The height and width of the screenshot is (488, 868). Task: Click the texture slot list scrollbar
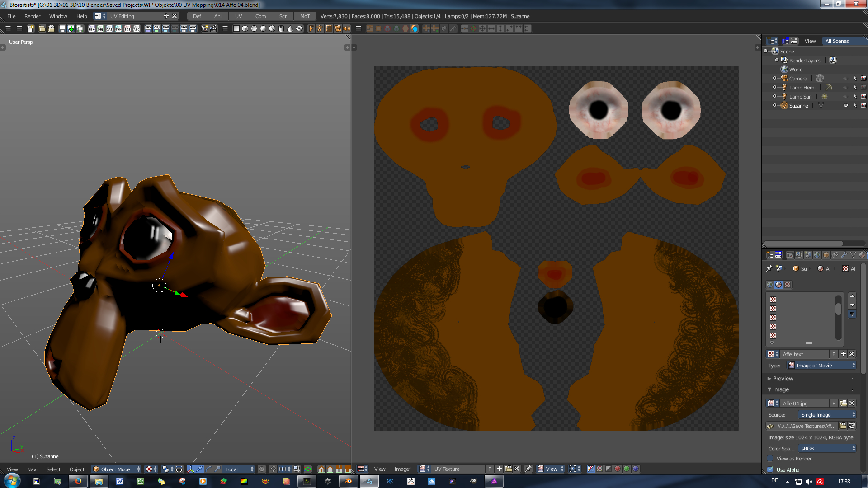(x=838, y=310)
